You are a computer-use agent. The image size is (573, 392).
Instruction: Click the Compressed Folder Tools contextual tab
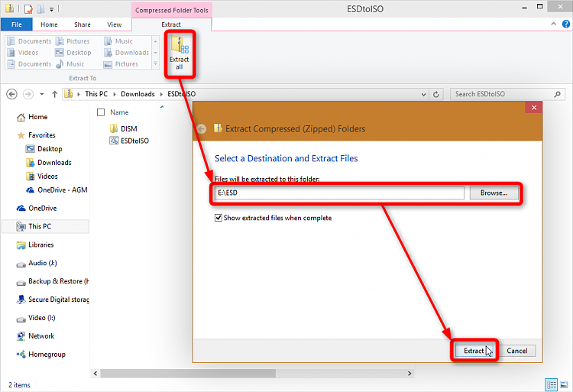point(171,10)
